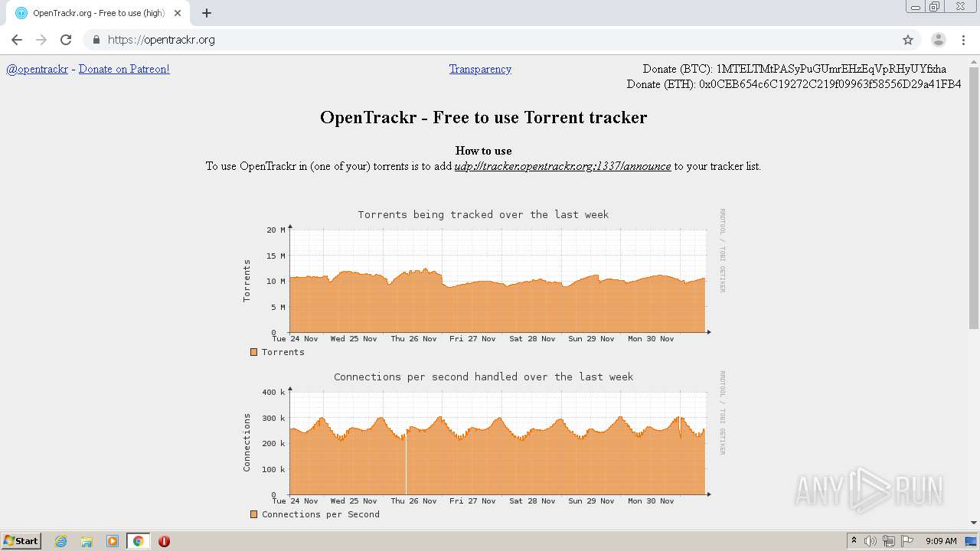Open Windows Media Player from taskbar
This screenshot has height=551, width=980.
pyautogui.click(x=113, y=541)
